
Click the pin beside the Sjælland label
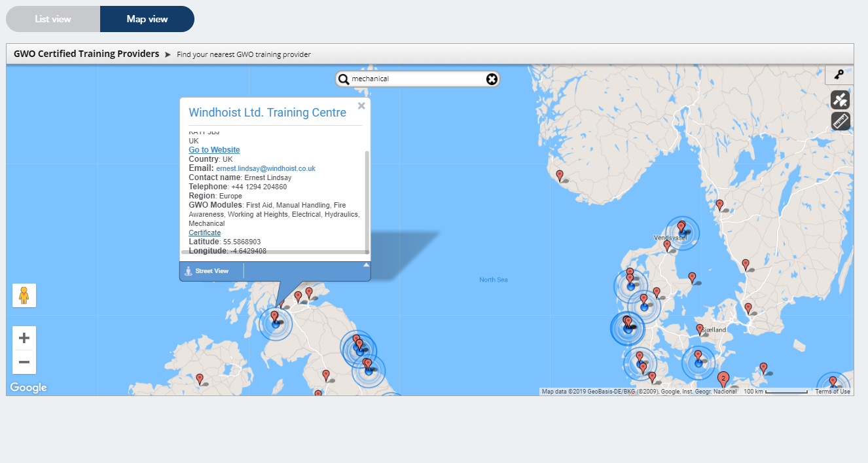pyautogui.click(x=700, y=329)
